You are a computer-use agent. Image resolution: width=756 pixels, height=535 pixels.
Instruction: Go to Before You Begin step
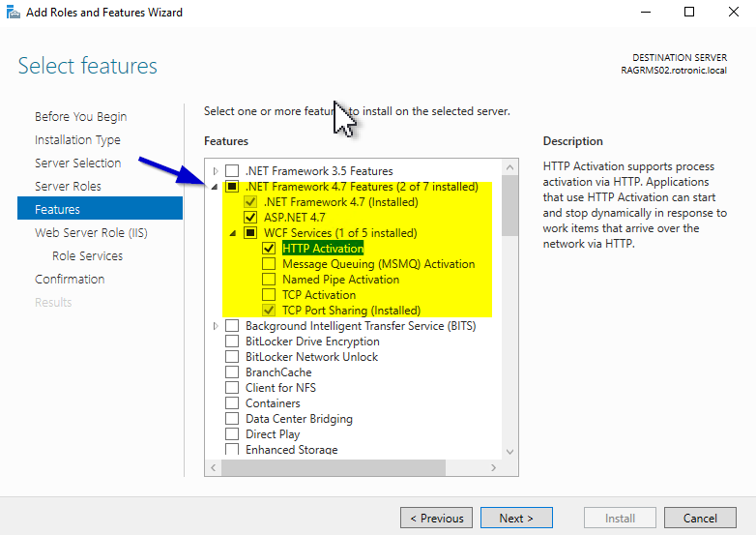(x=80, y=117)
